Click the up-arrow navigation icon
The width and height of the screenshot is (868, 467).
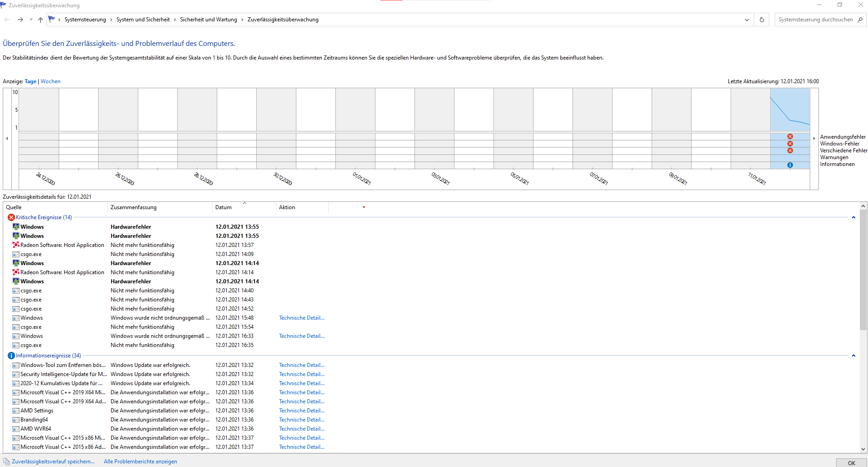coord(40,20)
